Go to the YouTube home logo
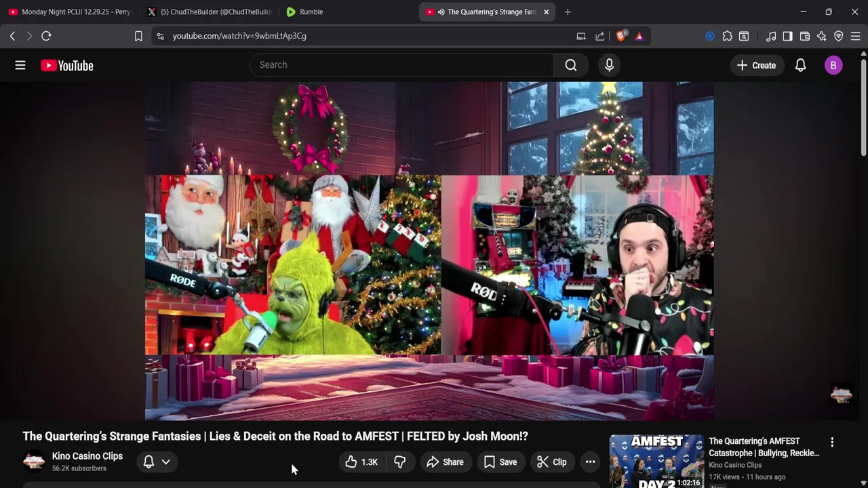This screenshot has width=868, height=488. coord(66,66)
